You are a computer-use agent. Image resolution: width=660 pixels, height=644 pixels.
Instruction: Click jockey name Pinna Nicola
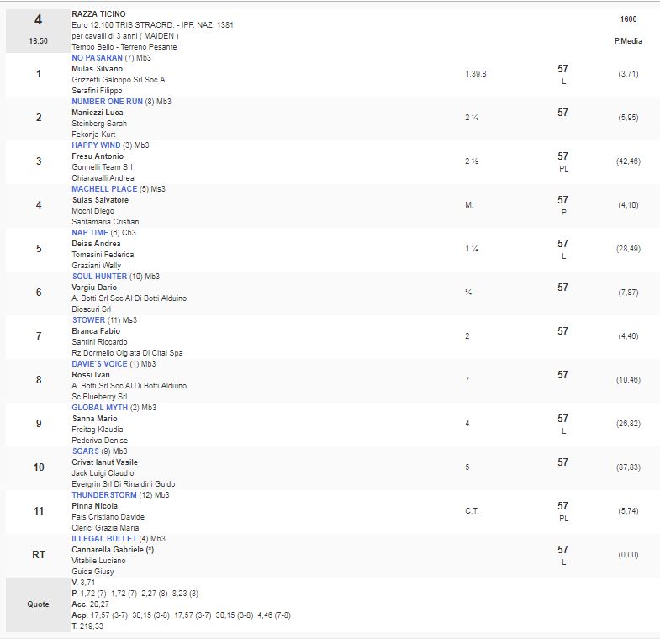pos(96,506)
